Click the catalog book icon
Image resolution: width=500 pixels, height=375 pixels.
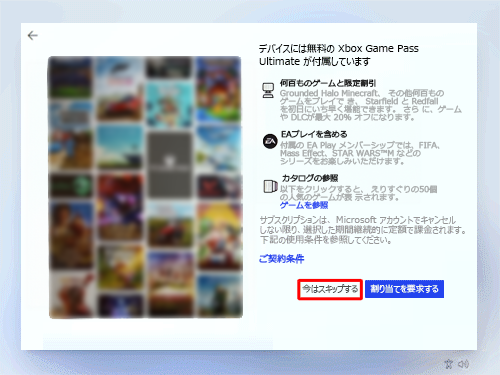coord(270,186)
